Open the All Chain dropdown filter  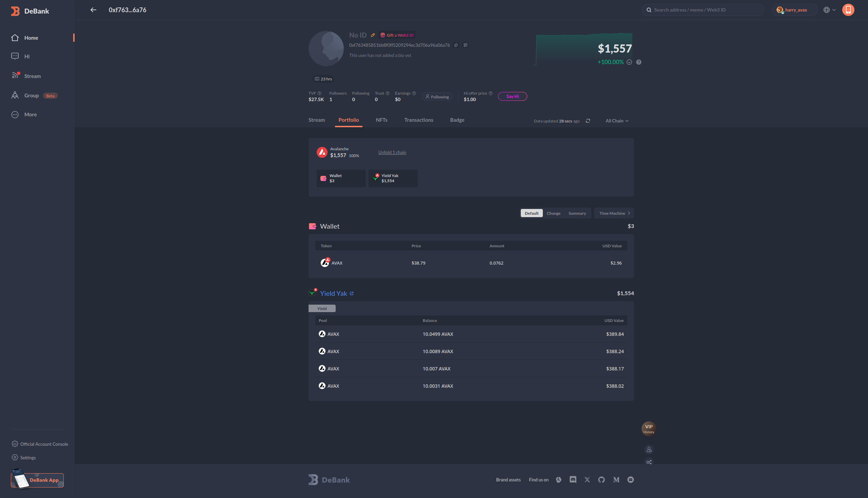click(x=617, y=121)
